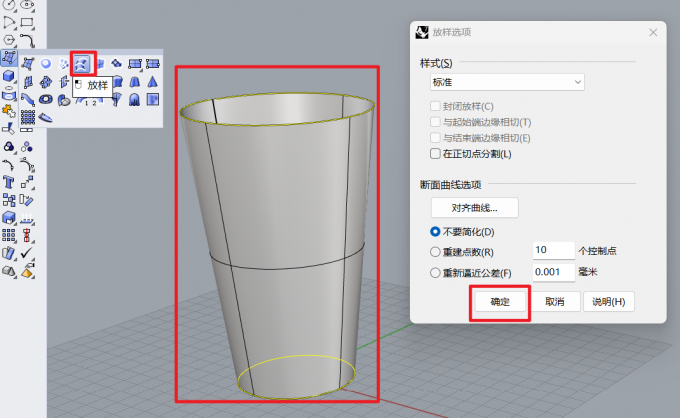The height and width of the screenshot is (418, 680).
Task: Click the rectangular array grid icon
Action: pos(9,235)
